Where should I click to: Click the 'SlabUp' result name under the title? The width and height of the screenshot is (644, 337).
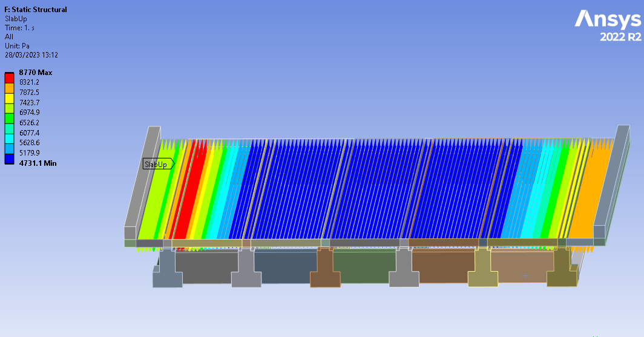click(16, 19)
